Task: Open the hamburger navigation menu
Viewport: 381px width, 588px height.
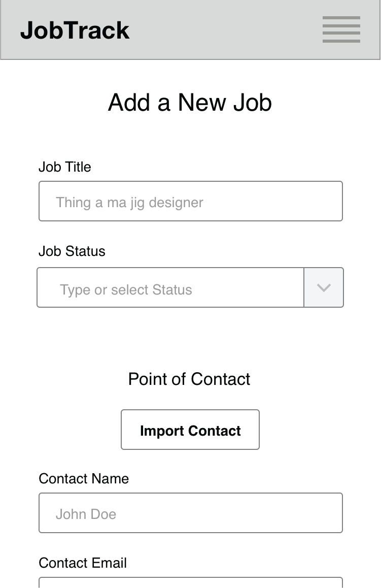Action: click(341, 29)
